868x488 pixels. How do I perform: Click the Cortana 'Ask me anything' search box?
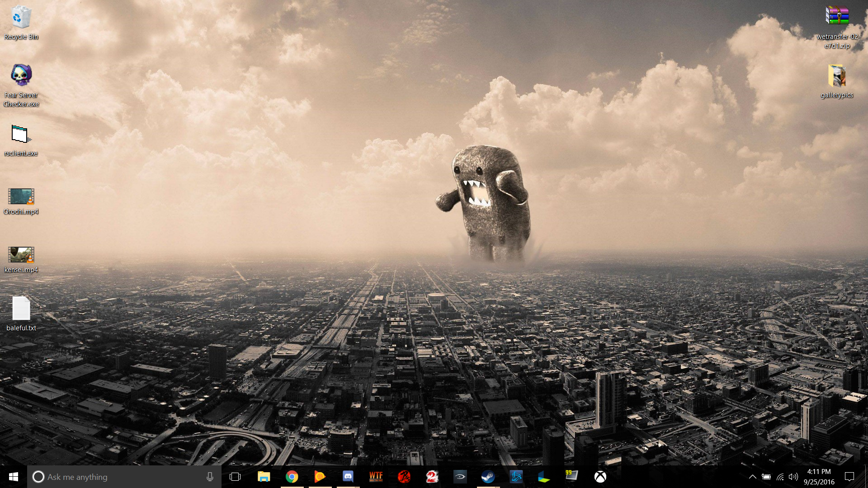pyautogui.click(x=124, y=477)
